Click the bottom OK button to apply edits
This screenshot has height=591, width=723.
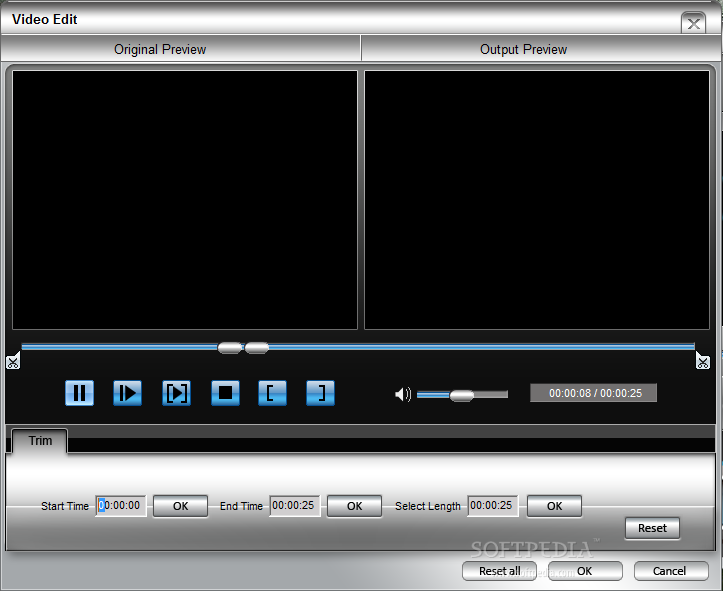[x=585, y=571]
